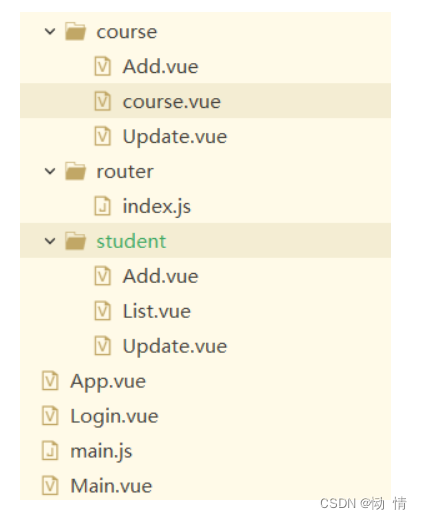Click the student folder icon

75,240
